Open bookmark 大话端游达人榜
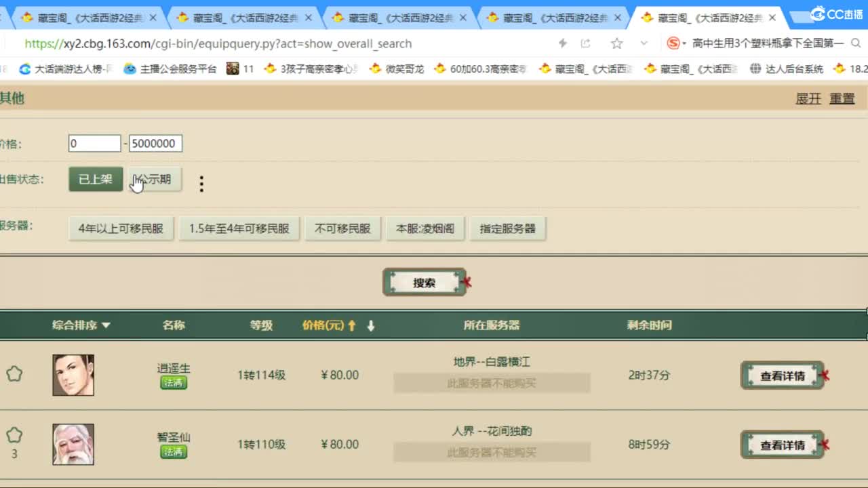Viewport: 868px width, 488px height. point(66,68)
